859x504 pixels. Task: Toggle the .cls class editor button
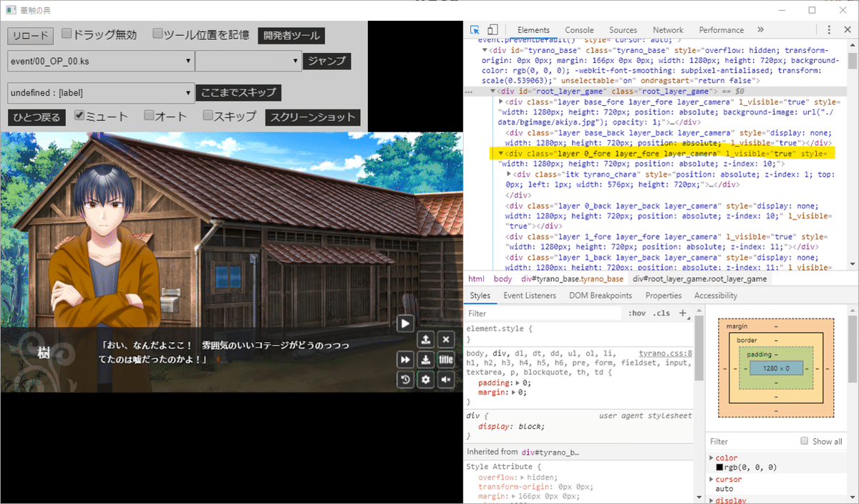point(661,314)
